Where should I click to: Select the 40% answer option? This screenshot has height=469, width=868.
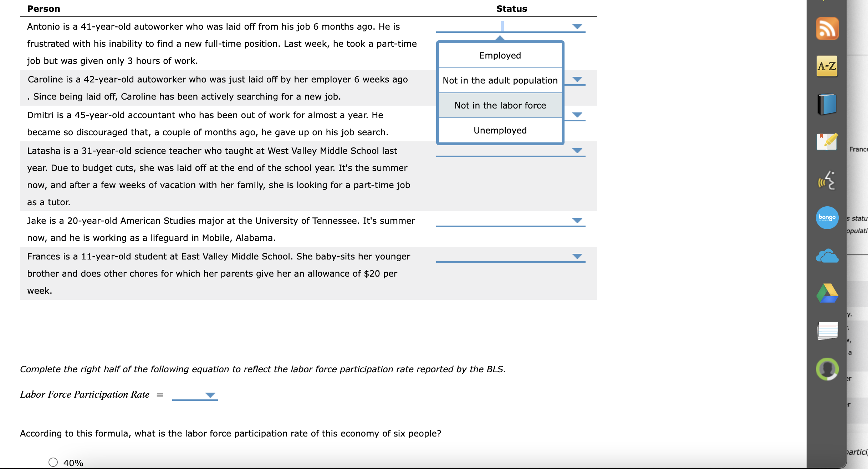point(53,462)
